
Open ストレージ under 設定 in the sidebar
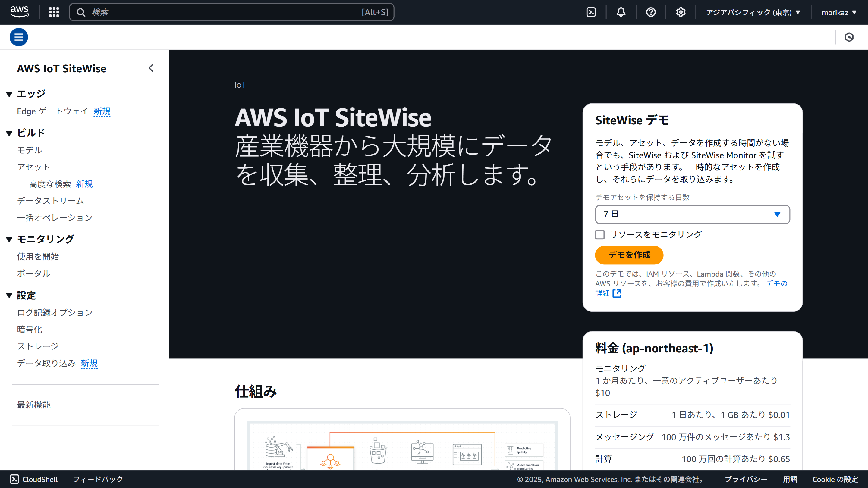point(38,346)
